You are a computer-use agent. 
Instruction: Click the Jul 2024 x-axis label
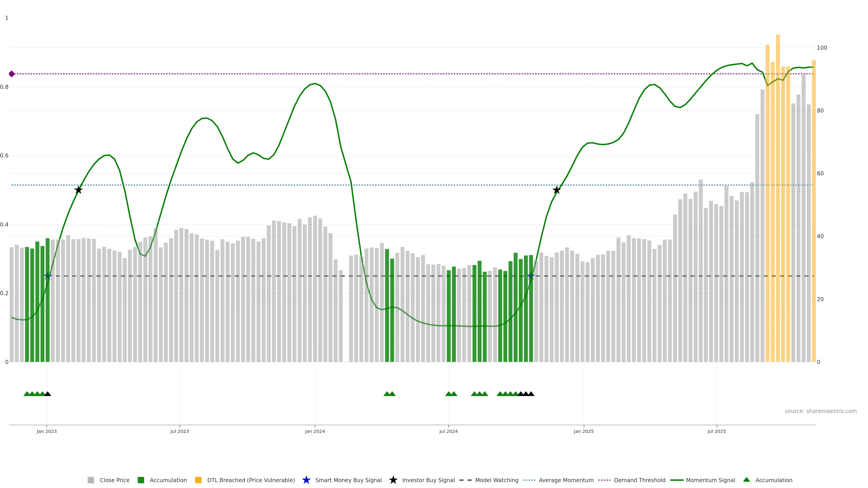point(448,431)
